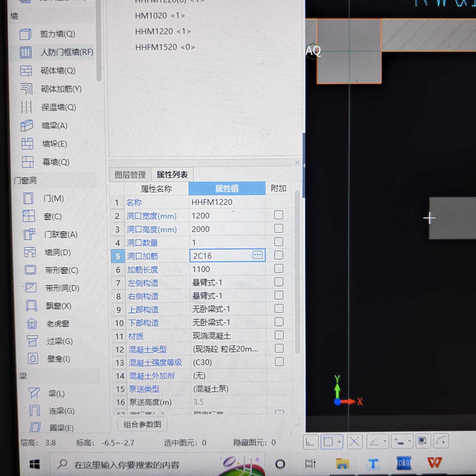476x476 pixels.
Task: Choose the 砌体墙(Q) masonry wall icon
Action: pos(26,71)
